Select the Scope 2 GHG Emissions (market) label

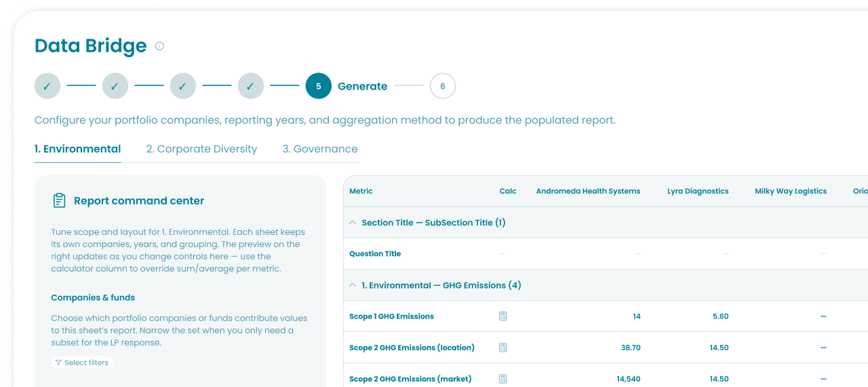410,379
